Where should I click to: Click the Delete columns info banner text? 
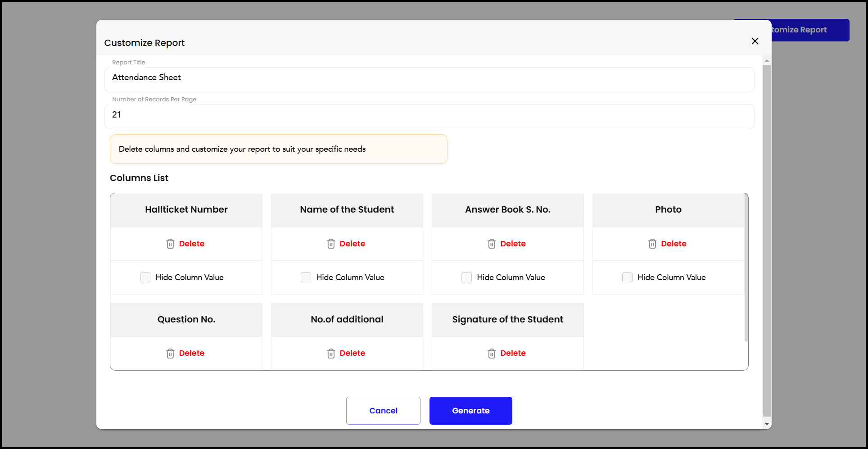click(242, 149)
